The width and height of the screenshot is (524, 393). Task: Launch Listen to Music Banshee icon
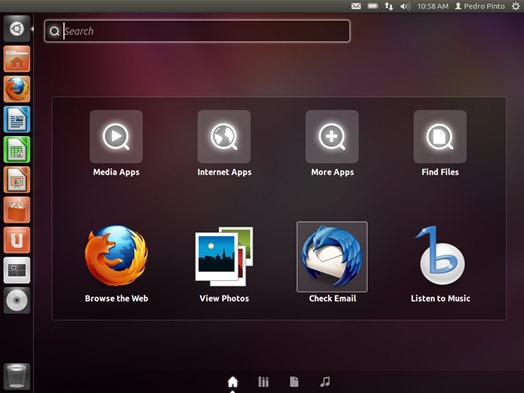point(440,255)
